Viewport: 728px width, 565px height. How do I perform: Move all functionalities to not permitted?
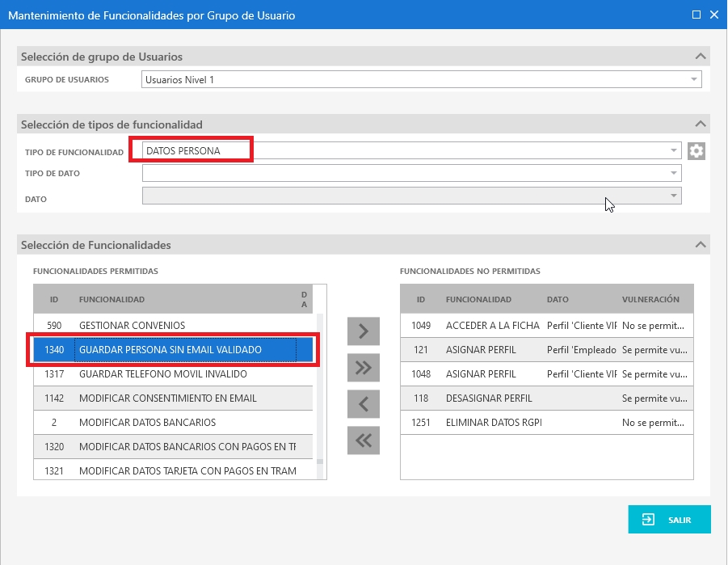click(x=364, y=368)
